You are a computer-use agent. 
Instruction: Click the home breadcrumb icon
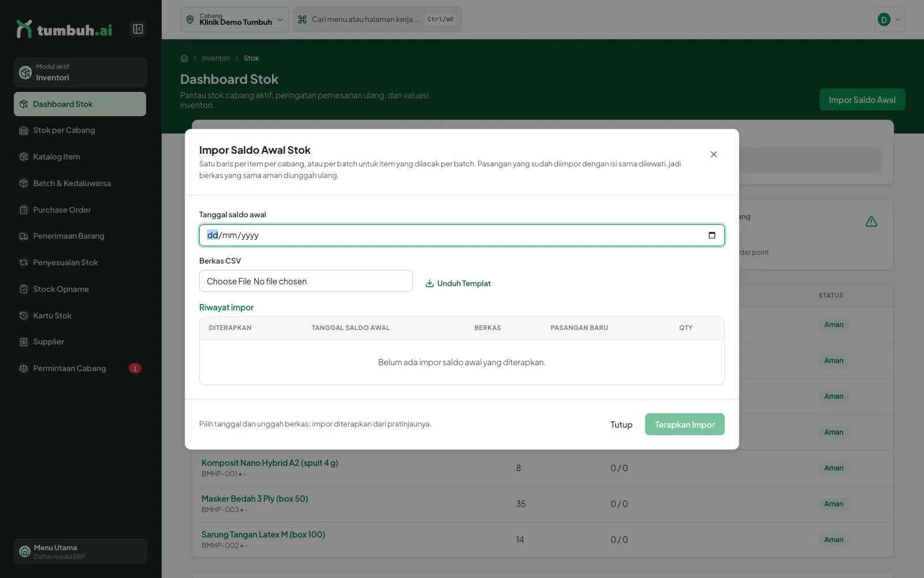pos(184,58)
